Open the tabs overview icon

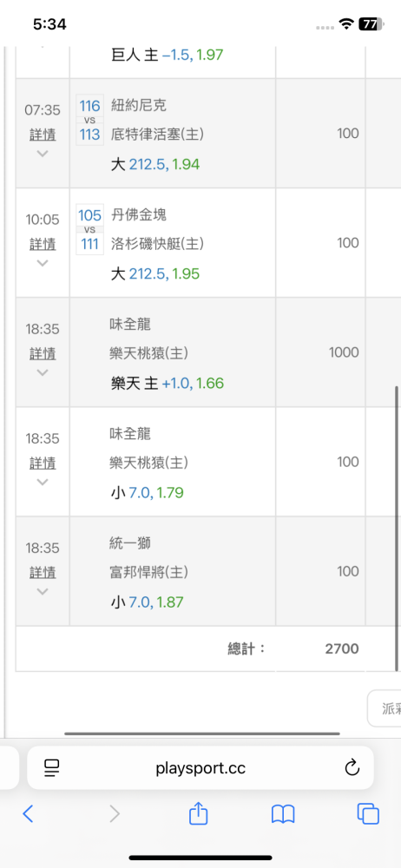(368, 814)
